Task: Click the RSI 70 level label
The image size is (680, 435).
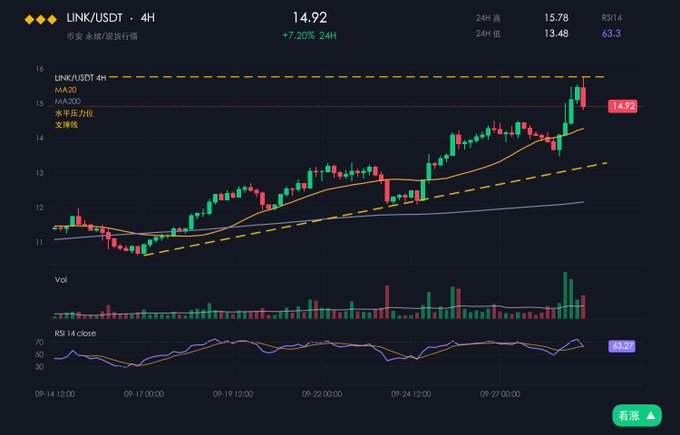Action: pos(39,343)
